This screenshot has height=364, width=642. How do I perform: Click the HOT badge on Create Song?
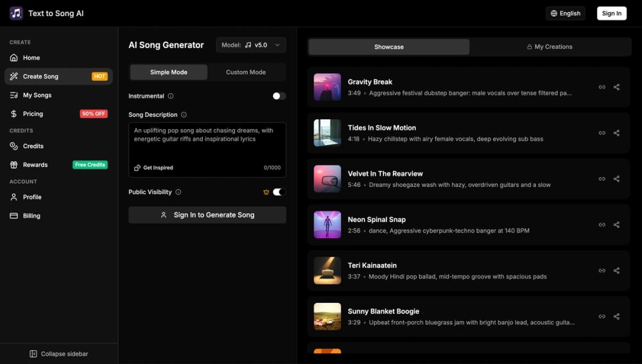tap(100, 76)
